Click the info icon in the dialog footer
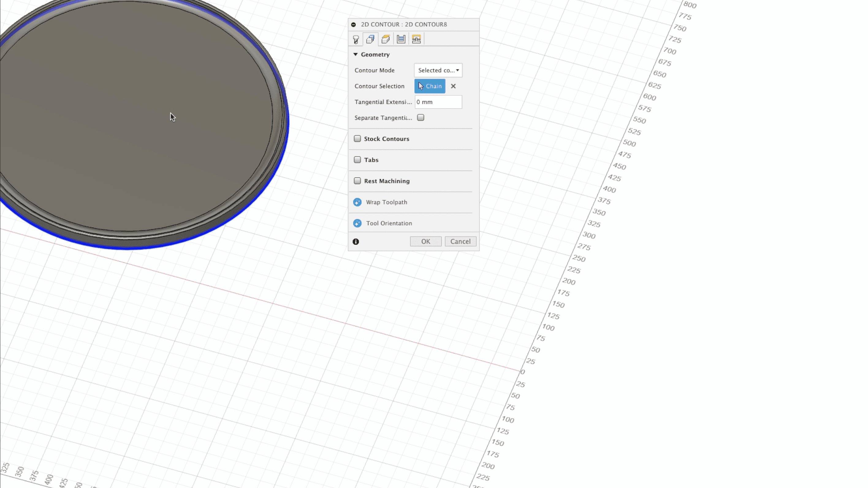868x488 pixels. pos(356,241)
